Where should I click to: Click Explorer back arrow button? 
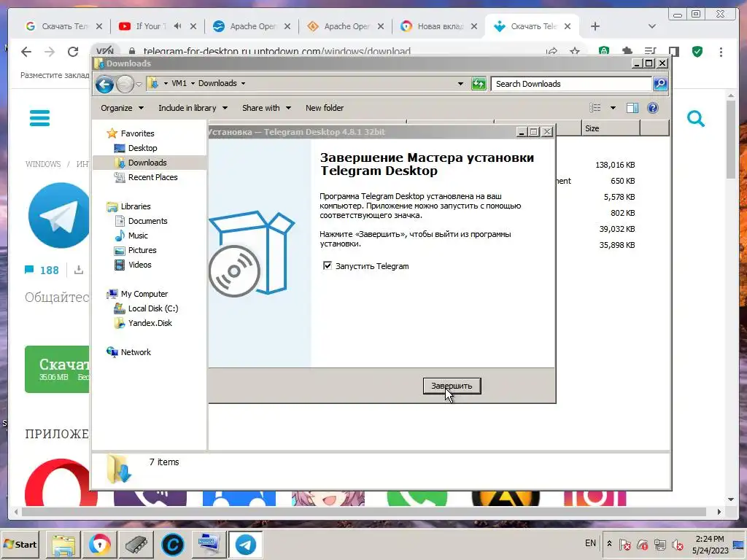[x=104, y=85]
